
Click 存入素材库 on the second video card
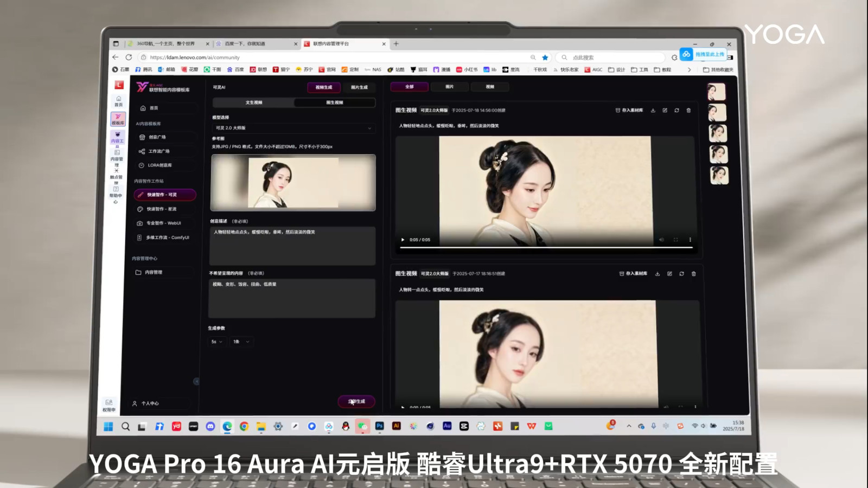(634, 274)
